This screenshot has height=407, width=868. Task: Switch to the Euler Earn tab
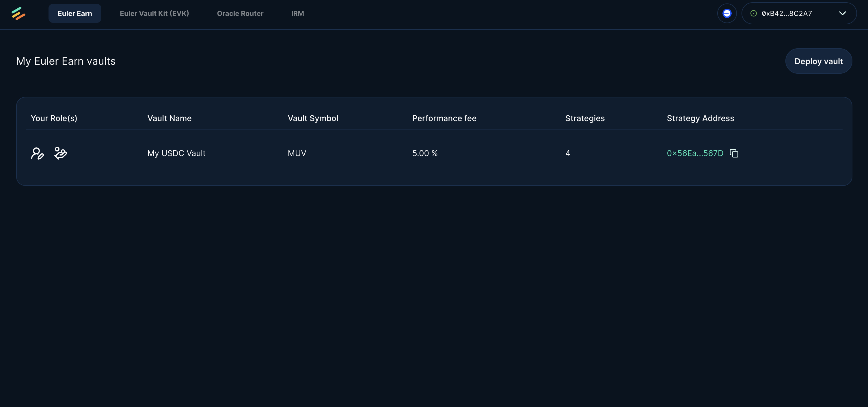[75, 14]
